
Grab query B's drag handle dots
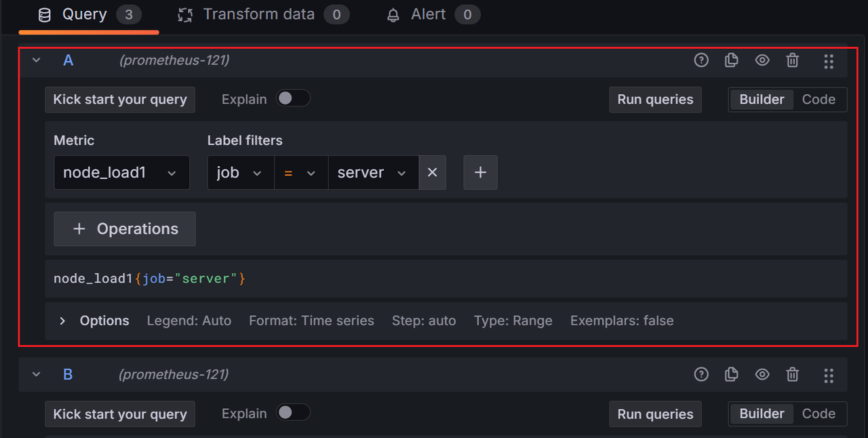(x=828, y=374)
